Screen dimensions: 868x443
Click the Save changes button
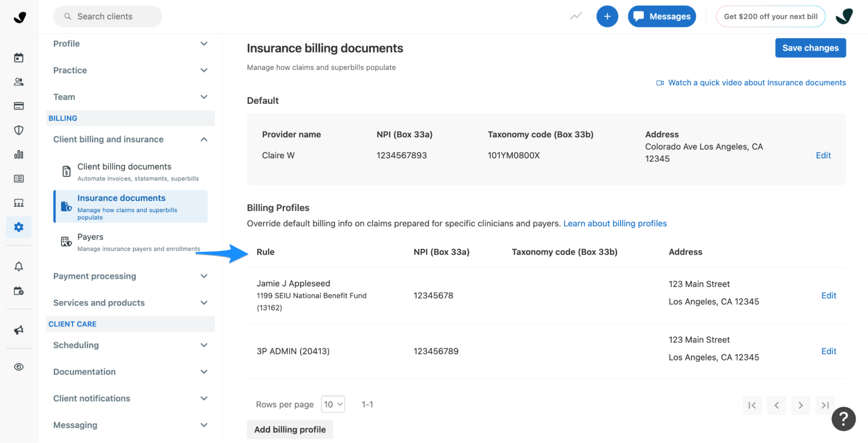[x=810, y=48]
